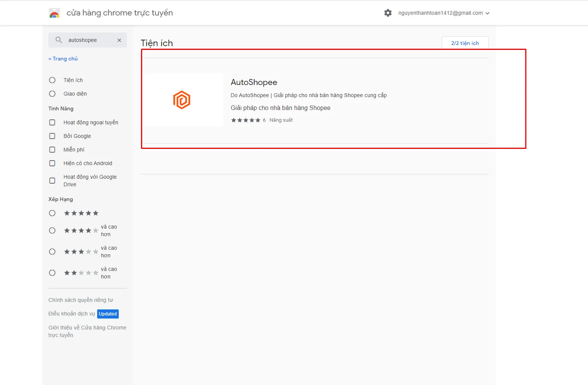Open the AutoShopee extension logo thumbnail
The image size is (588, 385).
click(182, 100)
